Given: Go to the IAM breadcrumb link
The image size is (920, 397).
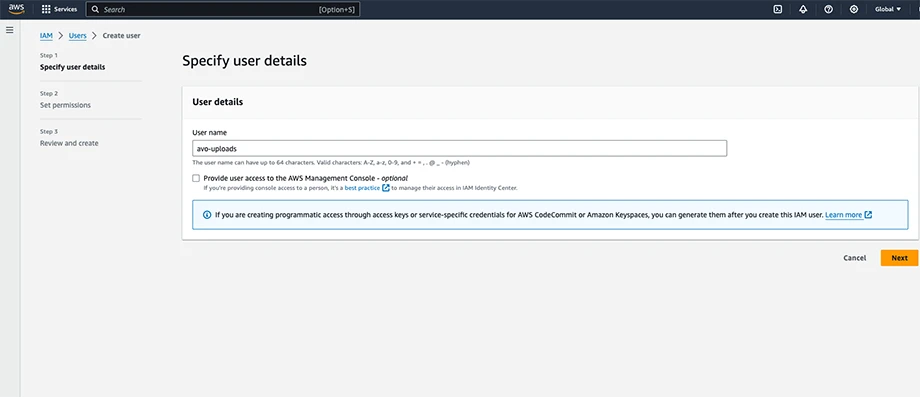Looking at the screenshot, I should (x=46, y=36).
